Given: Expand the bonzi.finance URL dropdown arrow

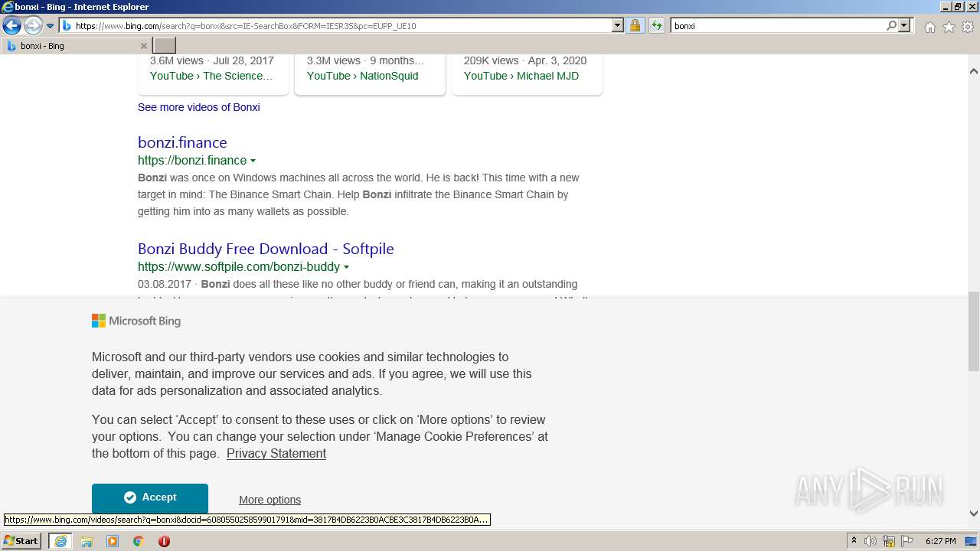Looking at the screenshot, I should [x=253, y=161].
